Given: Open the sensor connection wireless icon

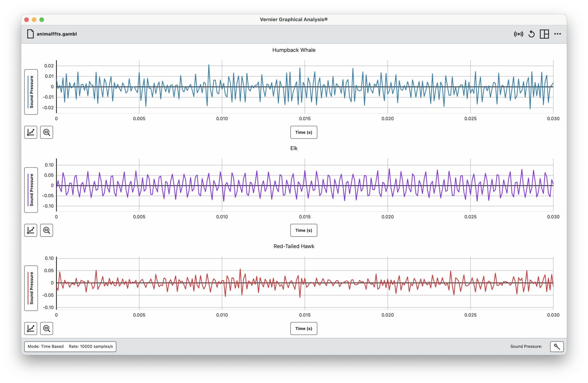Looking at the screenshot, I should pos(519,34).
